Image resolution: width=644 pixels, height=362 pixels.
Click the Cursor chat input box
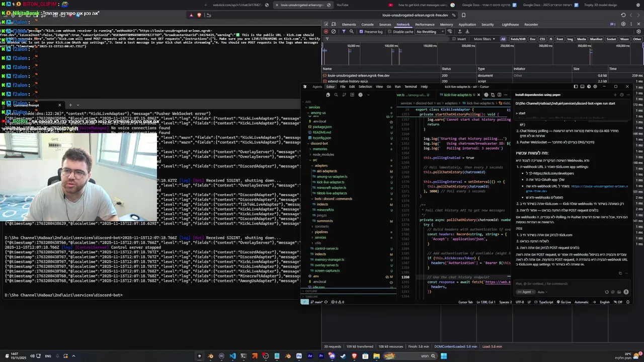point(571,284)
